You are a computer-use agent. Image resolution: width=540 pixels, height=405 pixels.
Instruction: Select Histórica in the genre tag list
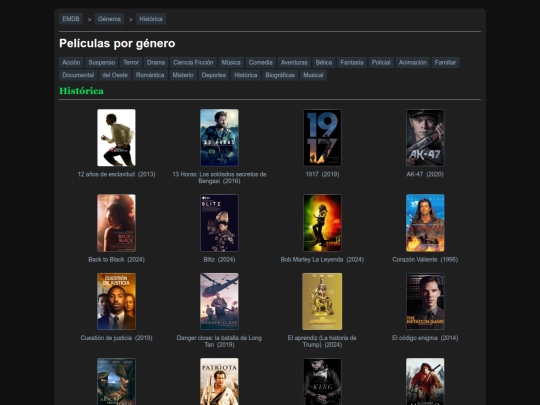coord(246,75)
